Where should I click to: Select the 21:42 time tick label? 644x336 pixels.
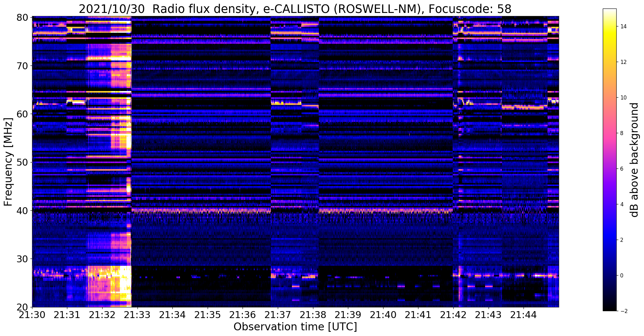453,314
